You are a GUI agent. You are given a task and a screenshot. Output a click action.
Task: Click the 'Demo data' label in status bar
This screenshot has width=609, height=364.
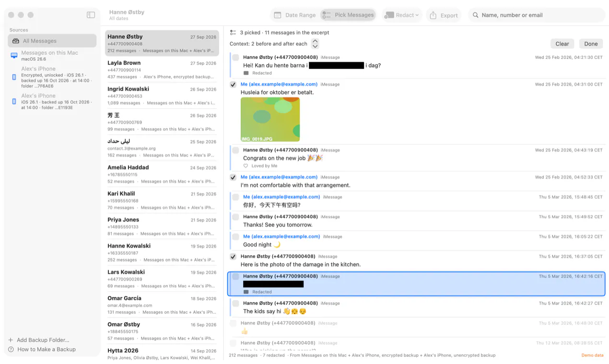(592, 355)
